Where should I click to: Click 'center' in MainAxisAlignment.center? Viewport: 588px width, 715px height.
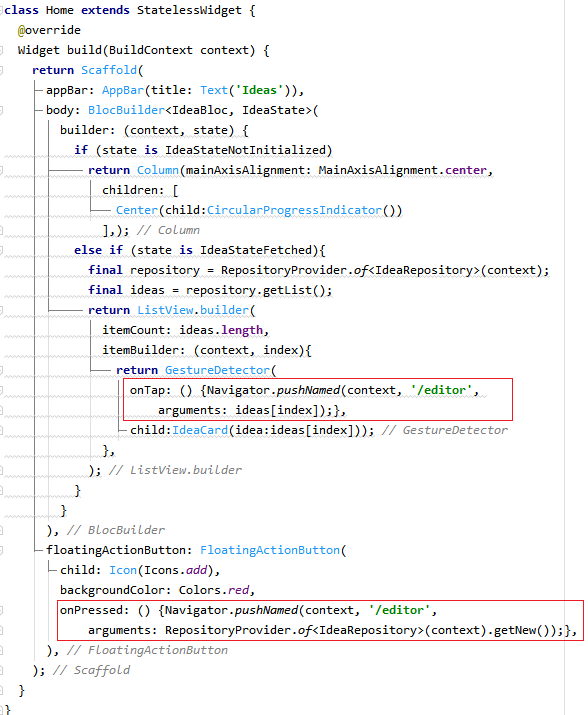(466, 170)
